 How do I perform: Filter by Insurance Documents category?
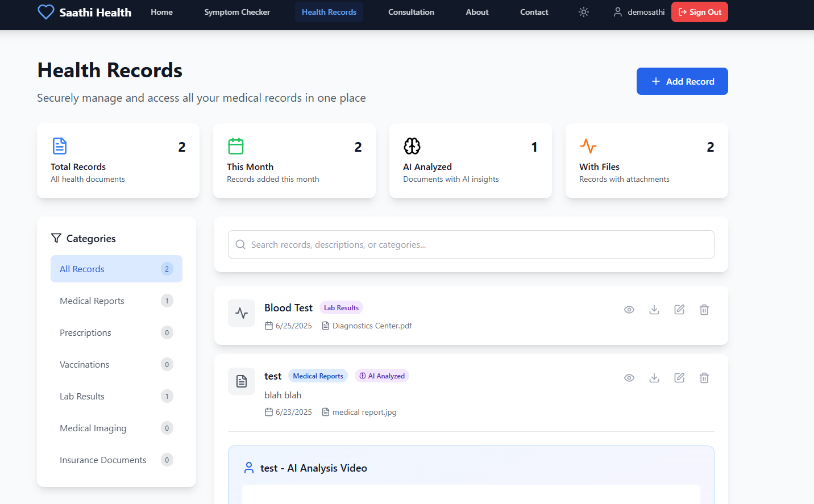pyautogui.click(x=117, y=460)
